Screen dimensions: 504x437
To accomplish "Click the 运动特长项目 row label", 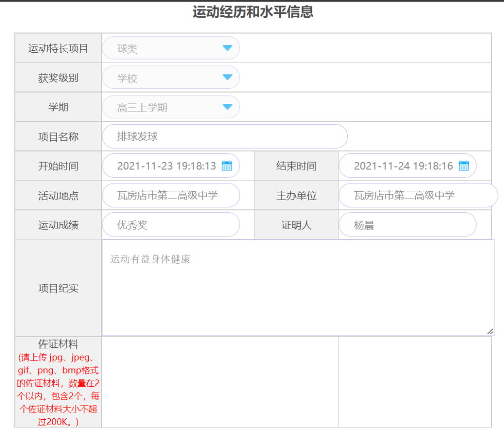I will click(x=58, y=48).
